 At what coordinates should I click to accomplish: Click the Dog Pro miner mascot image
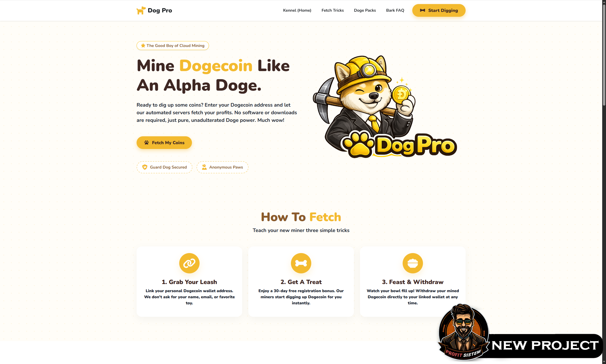pos(385,106)
